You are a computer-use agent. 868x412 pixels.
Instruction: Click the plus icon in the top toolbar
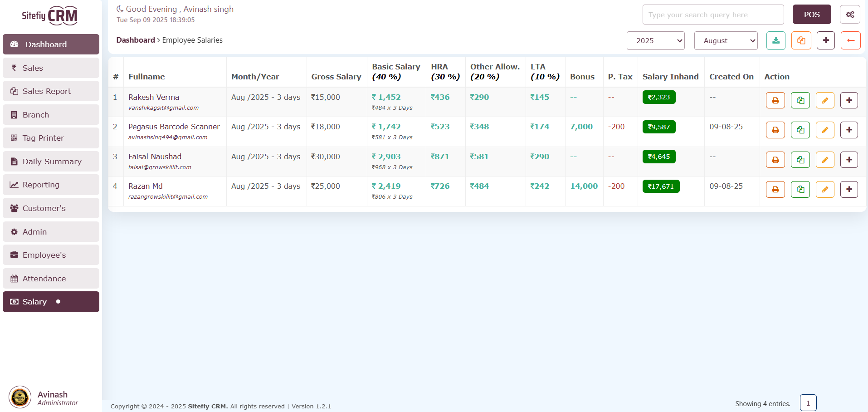[x=825, y=40]
